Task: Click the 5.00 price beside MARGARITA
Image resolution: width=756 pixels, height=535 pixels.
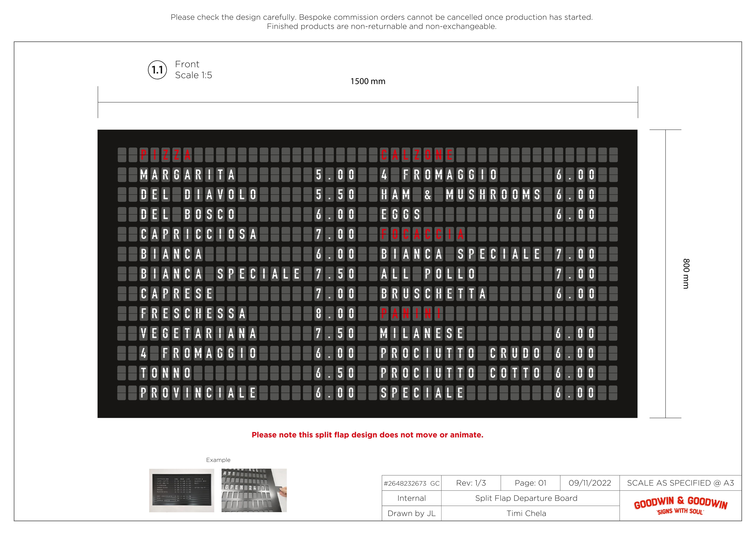Action: point(335,175)
